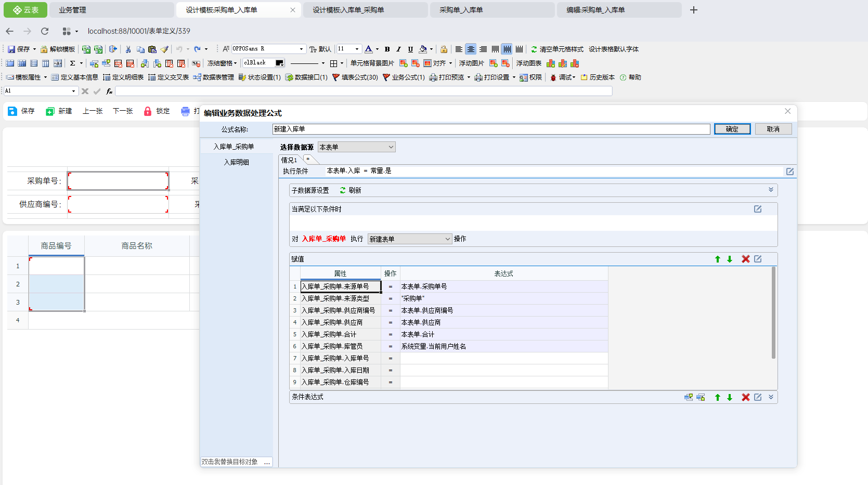Click the 公式名称 input field
The height and width of the screenshot is (485, 868).
tap(491, 129)
